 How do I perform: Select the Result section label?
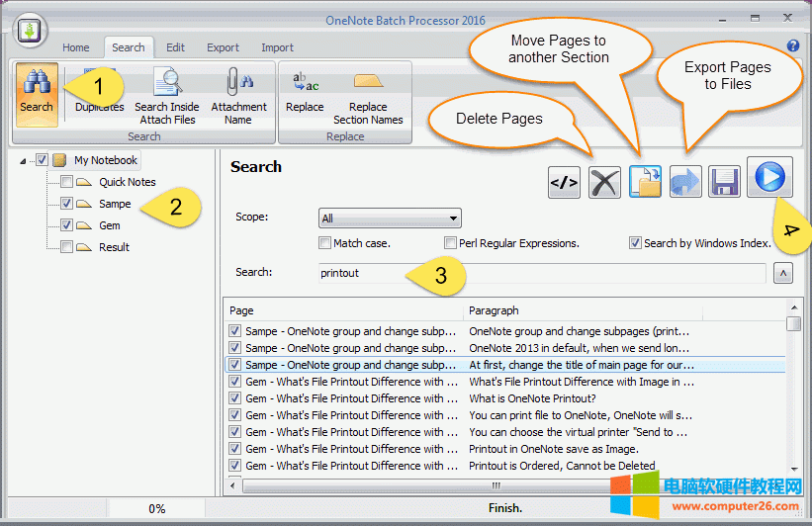114,247
